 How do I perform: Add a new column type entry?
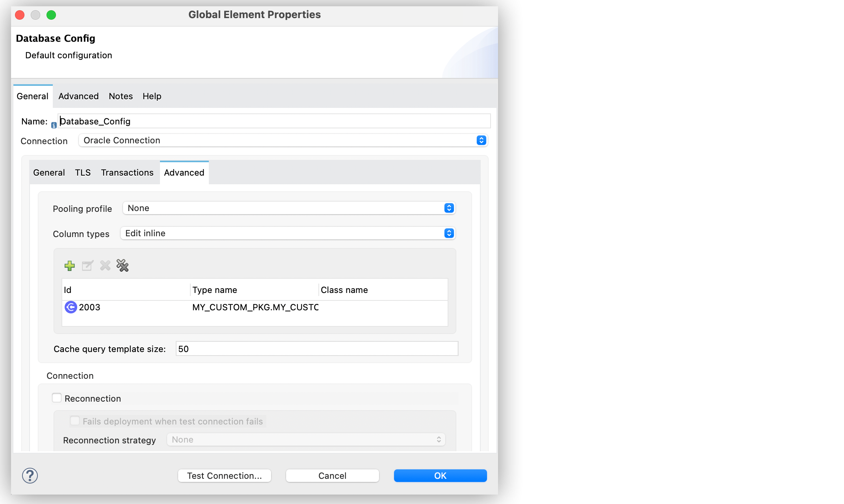[x=69, y=266]
